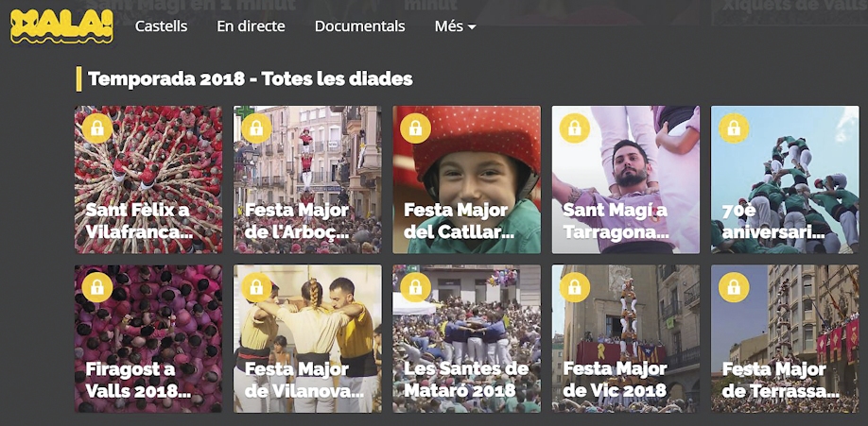Click lock icon on Sant Fèlix a Vilafranca card
This screenshot has width=868, height=426.
[x=97, y=128]
